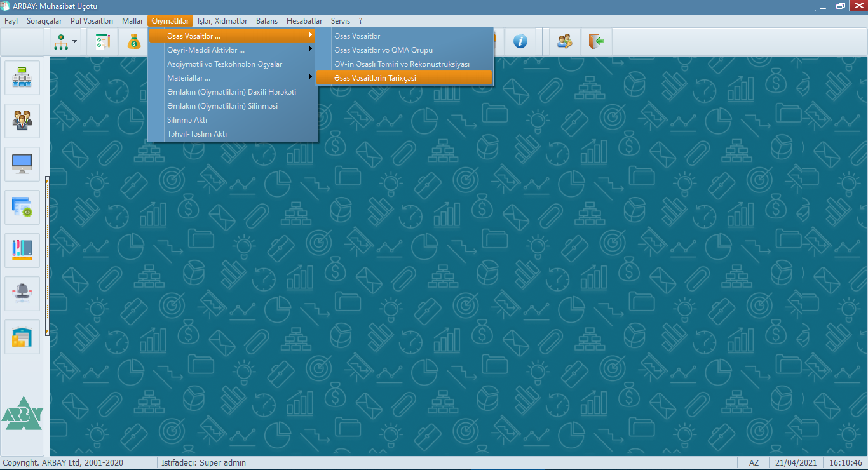The height and width of the screenshot is (470, 868).
Task: Expand the hierarchy toolbar dropdown arrow
Action: point(76,42)
